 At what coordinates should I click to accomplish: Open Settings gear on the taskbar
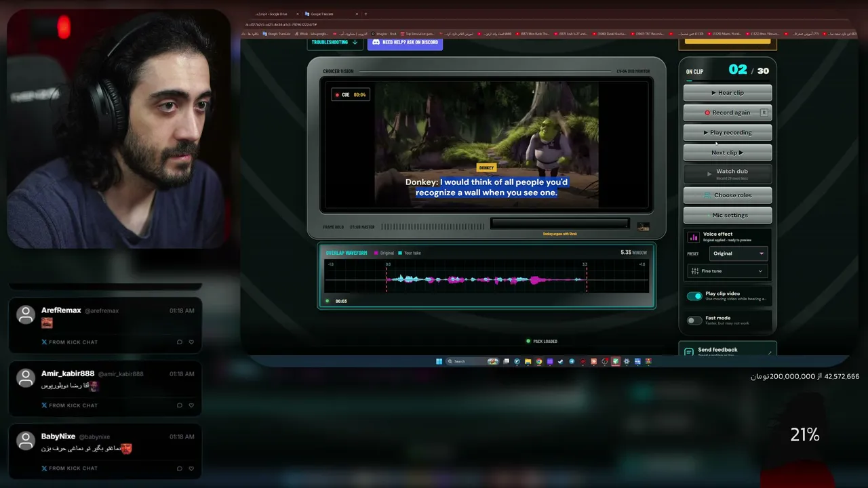(626, 361)
